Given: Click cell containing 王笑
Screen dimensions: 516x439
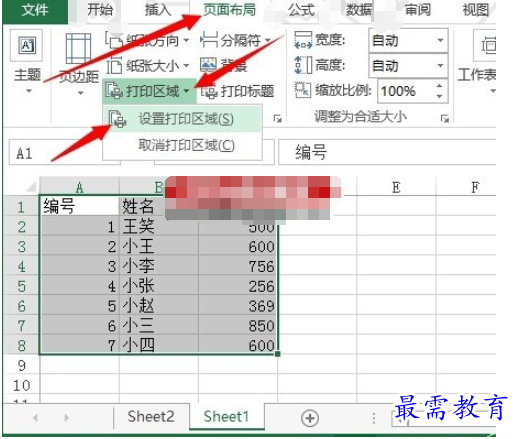Looking at the screenshot, I should [159, 227].
